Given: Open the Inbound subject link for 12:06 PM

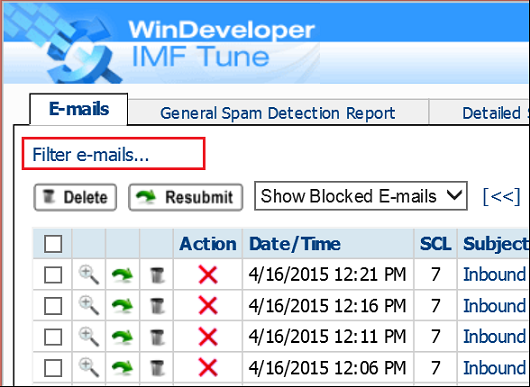Looking at the screenshot, I should [x=495, y=368].
